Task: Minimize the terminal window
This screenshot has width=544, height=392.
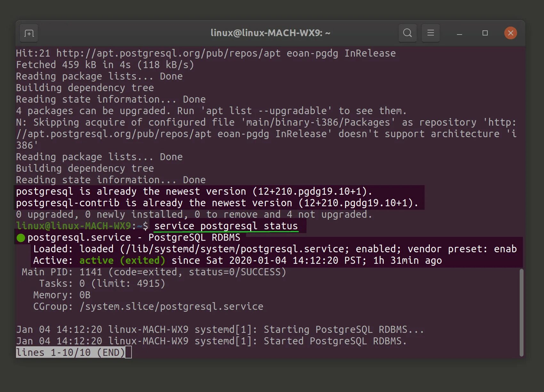Action: coord(460,33)
